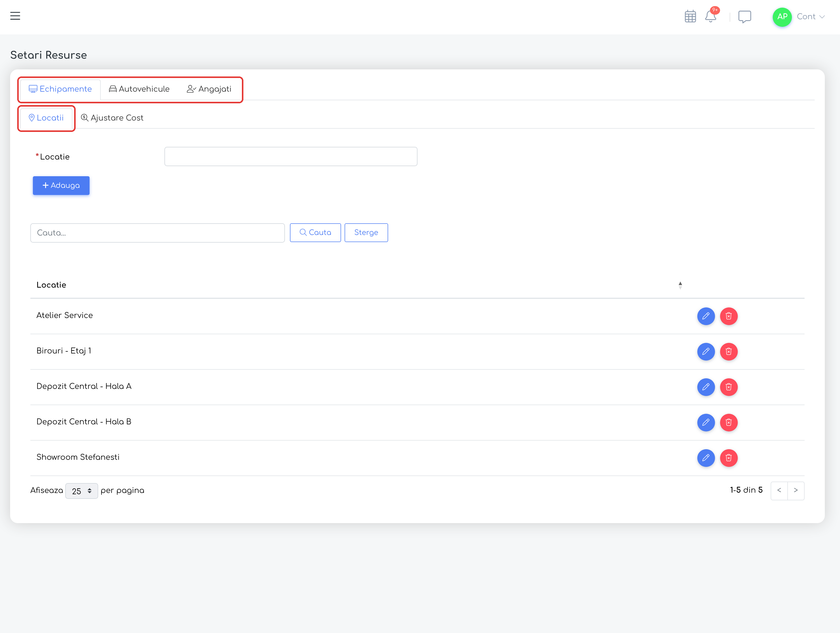Focus the Locatie input field
The width and height of the screenshot is (840, 633).
[x=291, y=156]
